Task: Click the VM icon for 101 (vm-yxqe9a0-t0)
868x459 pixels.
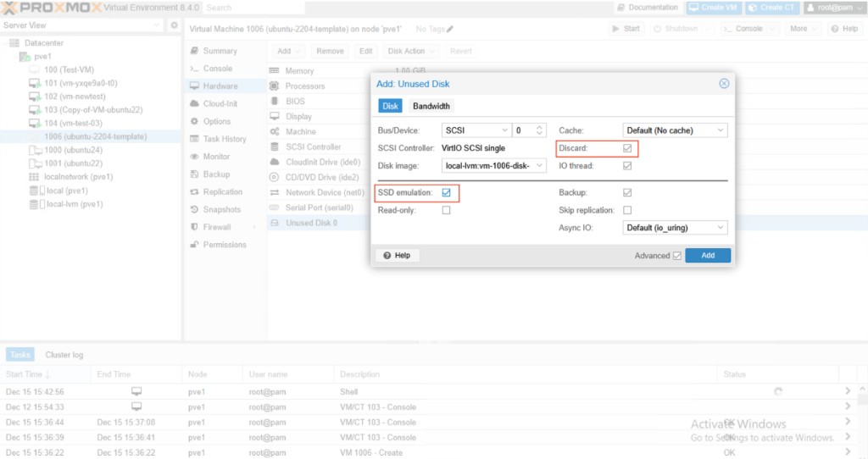Action: coord(35,83)
